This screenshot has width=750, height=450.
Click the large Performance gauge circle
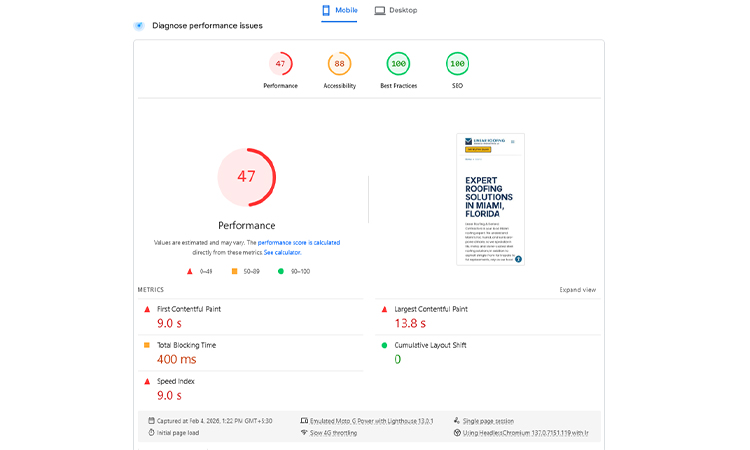click(x=246, y=177)
